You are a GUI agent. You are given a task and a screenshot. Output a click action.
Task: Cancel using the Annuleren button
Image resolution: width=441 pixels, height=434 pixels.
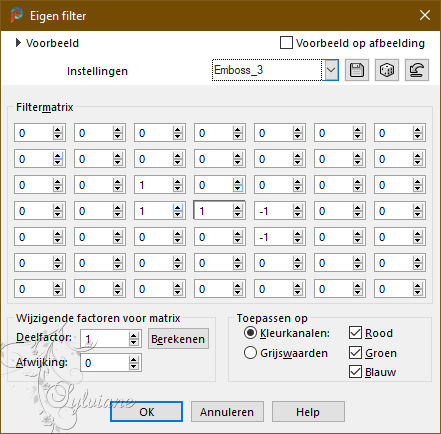pos(227,412)
